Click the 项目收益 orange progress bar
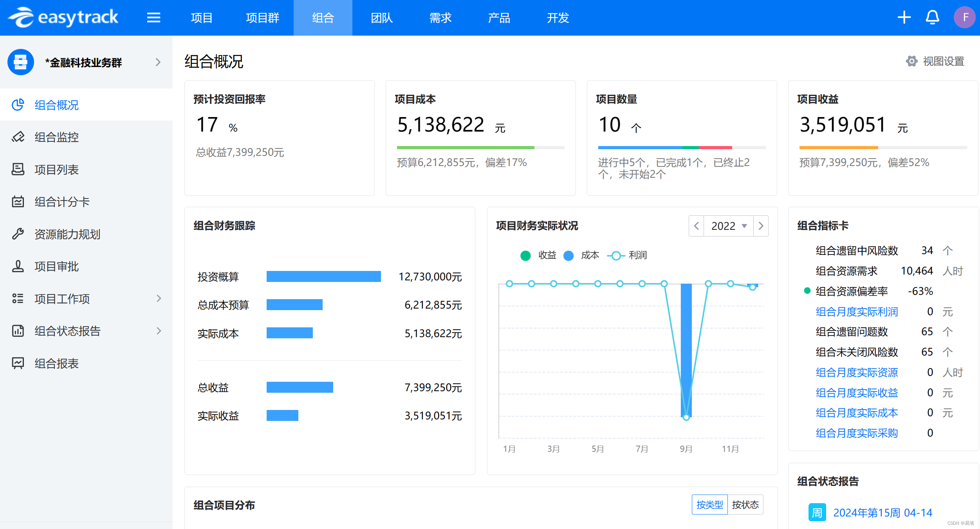Image resolution: width=980 pixels, height=529 pixels. pos(839,148)
